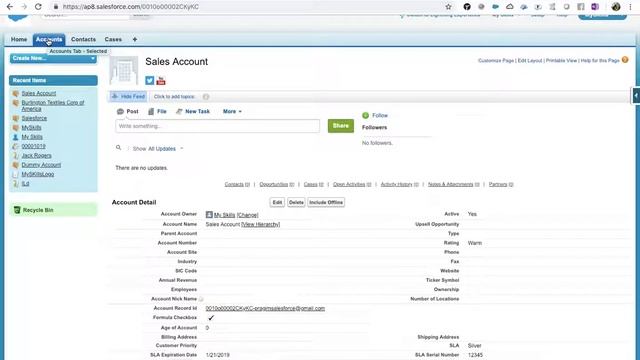Viewport: 640px width, 360px height.
Task: Click the plus All Tabs tab
Action: (x=135, y=40)
